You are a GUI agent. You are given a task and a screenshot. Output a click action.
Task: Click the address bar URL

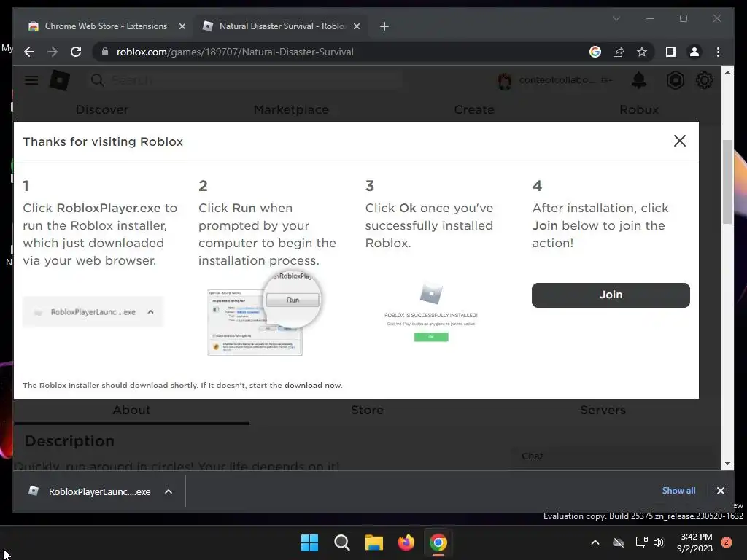(x=235, y=52)
